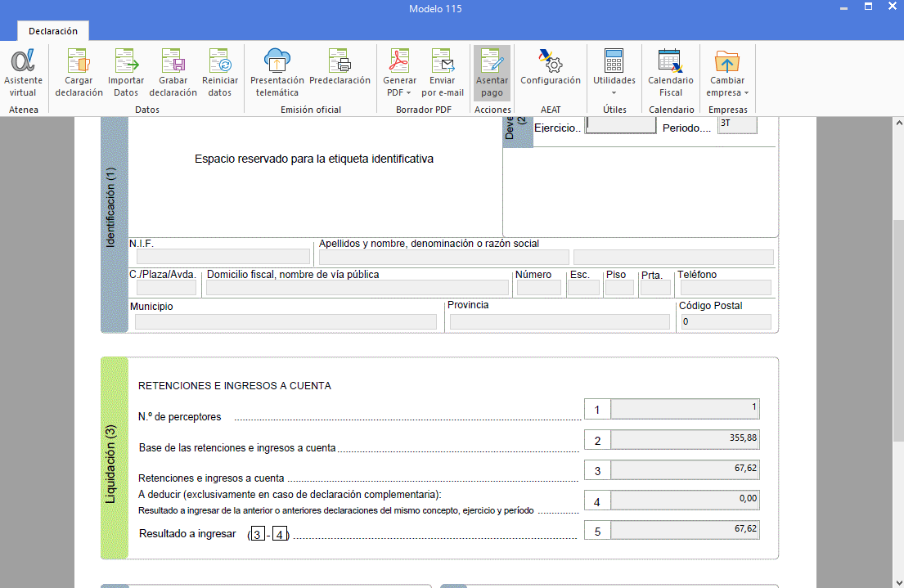This screenshot has width=904, height=588.
Task: Click the Base de las retenciones field 2
Action: [x=685, y=440]
